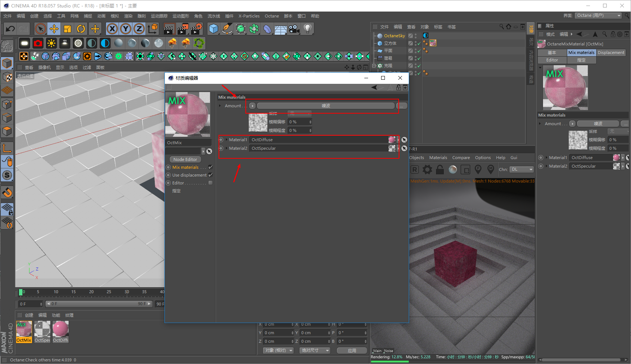Click the Live Viewer lock icon
The height and width of the screenshot is (364, 631).
(x=440, y=170)
